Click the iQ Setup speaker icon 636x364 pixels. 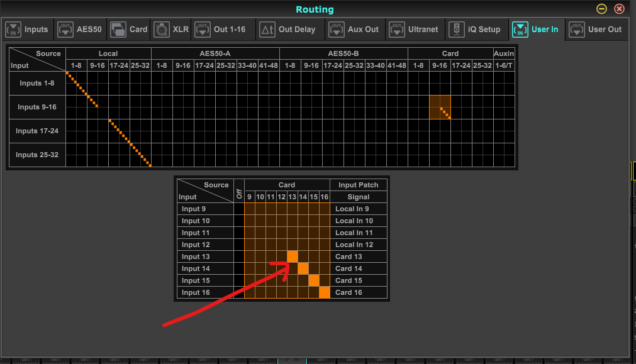456,30
